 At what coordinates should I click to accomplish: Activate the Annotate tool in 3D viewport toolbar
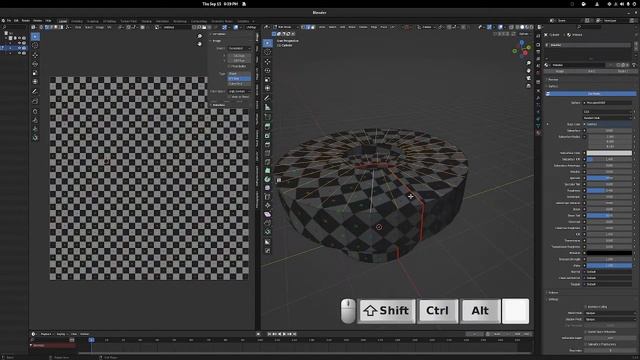[x=267, y=98]
